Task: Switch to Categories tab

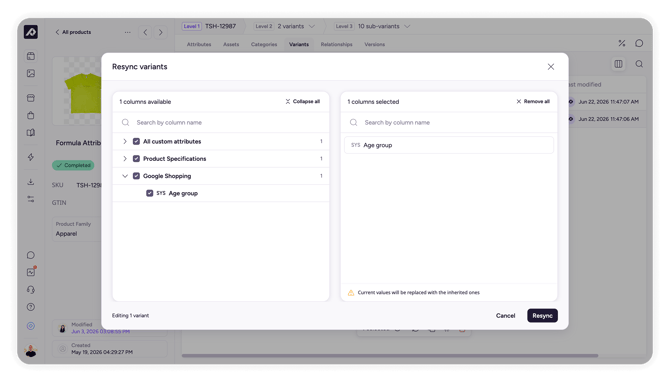Action: [x=264, y=44]
